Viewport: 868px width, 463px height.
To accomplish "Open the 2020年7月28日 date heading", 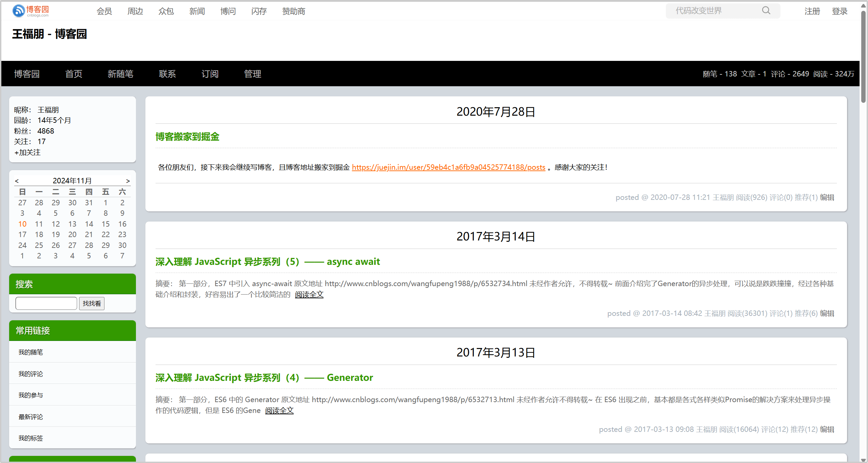I will tap(496, 112).
